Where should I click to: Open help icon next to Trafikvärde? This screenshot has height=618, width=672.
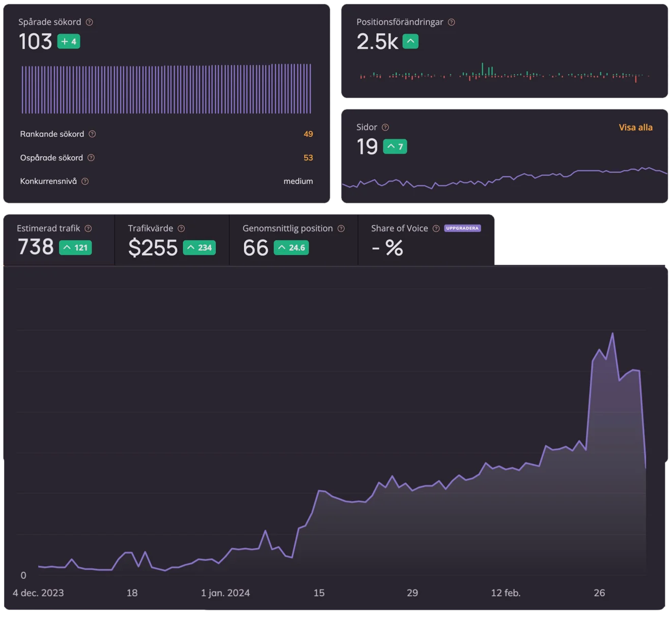pos(181,228)
